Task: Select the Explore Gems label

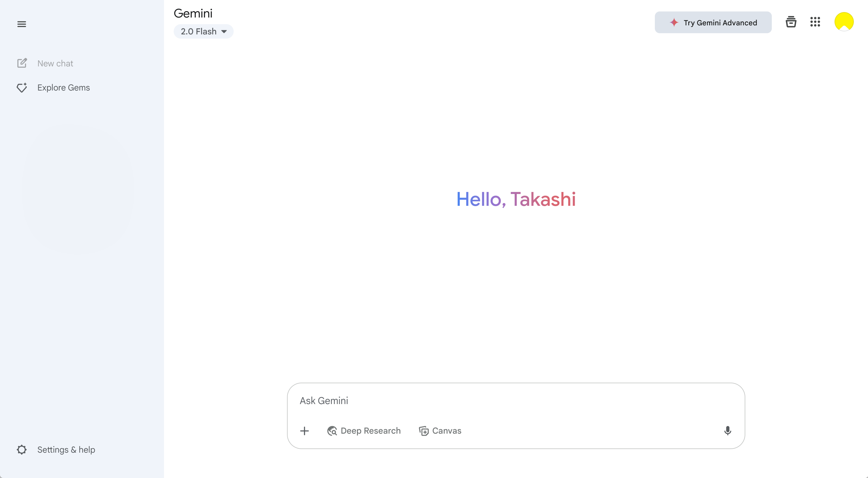Action: point(64,88)
